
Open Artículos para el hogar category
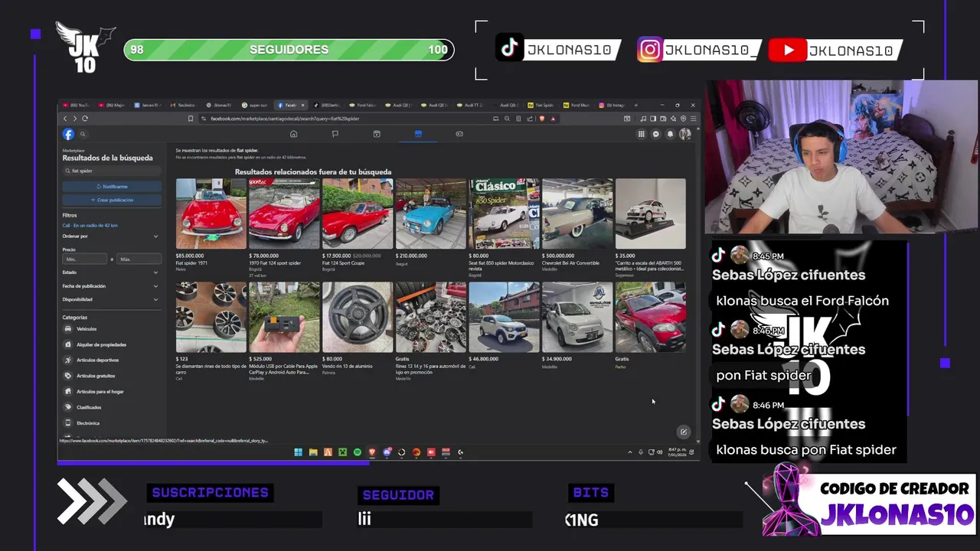[x=112, y=392]
